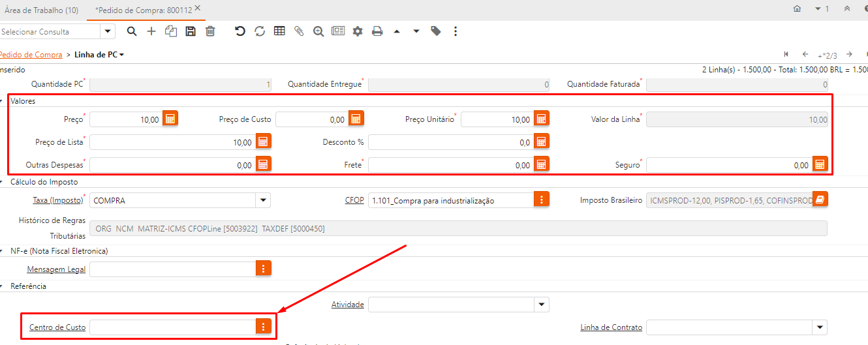Open attachments with the paperclip icon
This screenshot has height=345, width=868.
click(x=299, y=31)
